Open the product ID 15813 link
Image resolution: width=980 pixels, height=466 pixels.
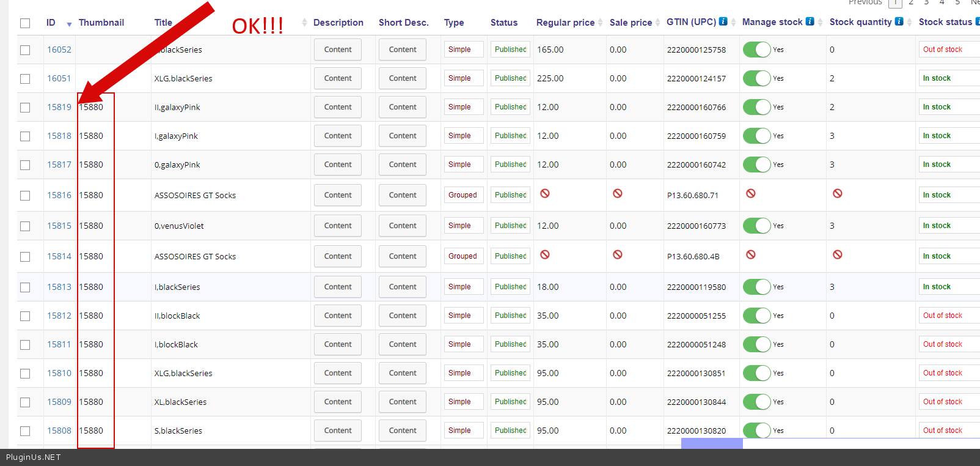tap(59, 287)
